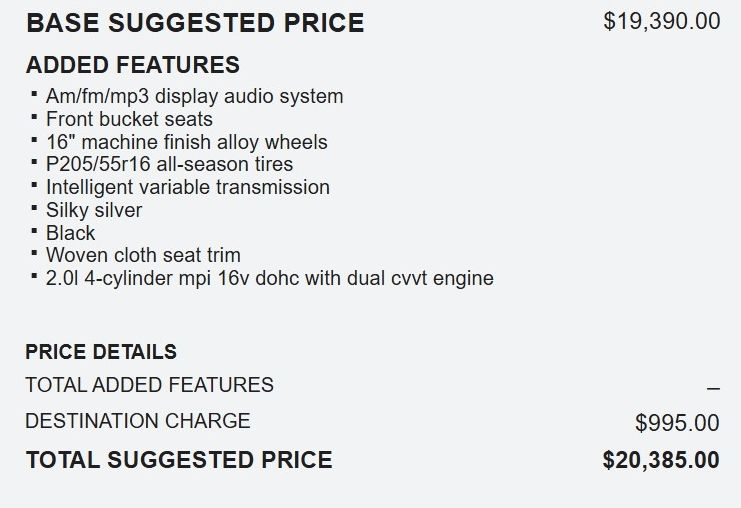Click the TOTAL ADDED FEATURES label
The width and height of the screenshot is (741, 508).
pos(149,385)
